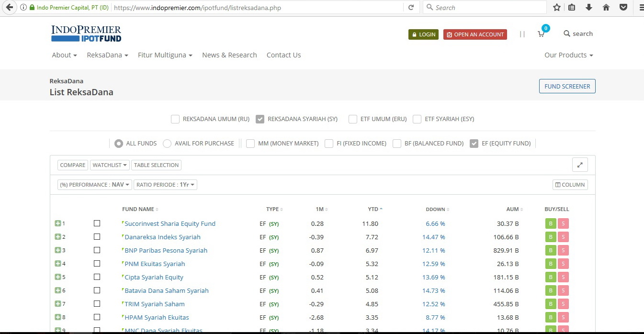Image resolution: width=644 pixels, height=334 pixels.
Task: Tick the MM (Money Market) checkbox
Action: coord(250,144)
